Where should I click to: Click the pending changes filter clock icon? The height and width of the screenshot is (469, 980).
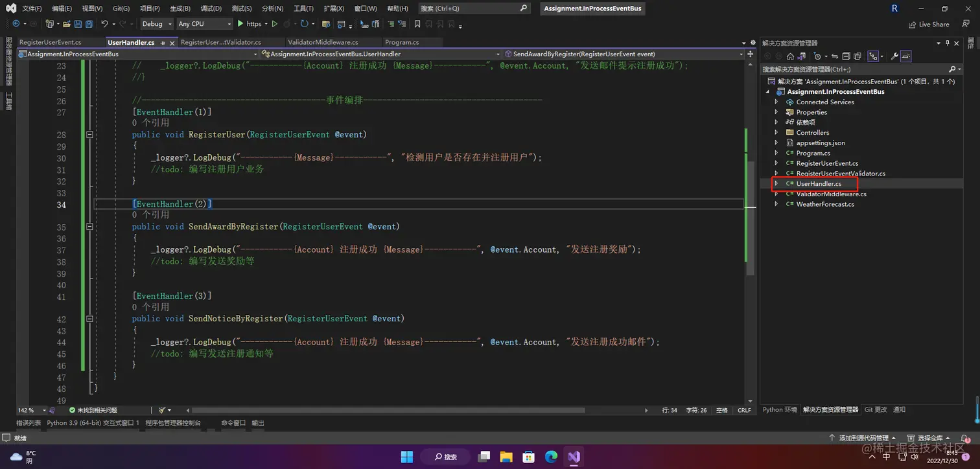point(817,56)
